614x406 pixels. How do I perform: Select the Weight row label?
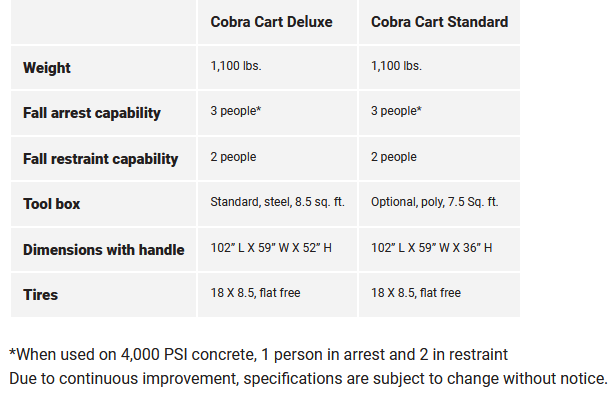pyautogui.click(x=47, y=68)
